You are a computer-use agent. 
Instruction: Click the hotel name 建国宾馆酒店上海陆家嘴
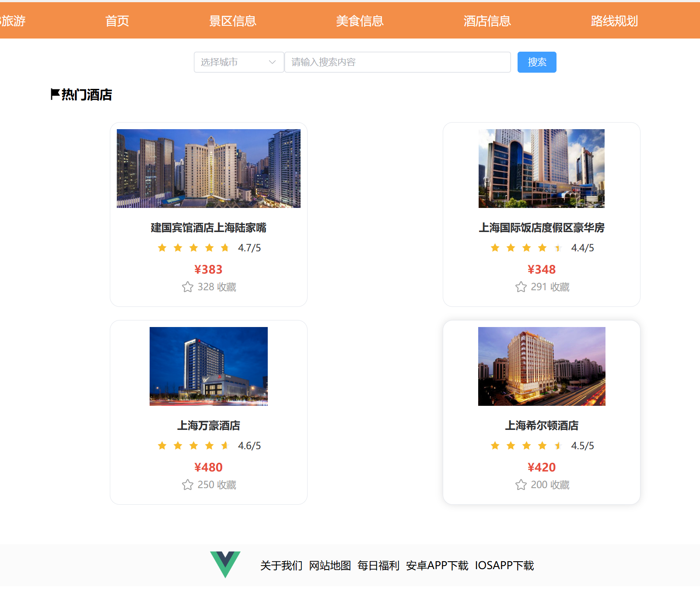(x=209, y=228)
